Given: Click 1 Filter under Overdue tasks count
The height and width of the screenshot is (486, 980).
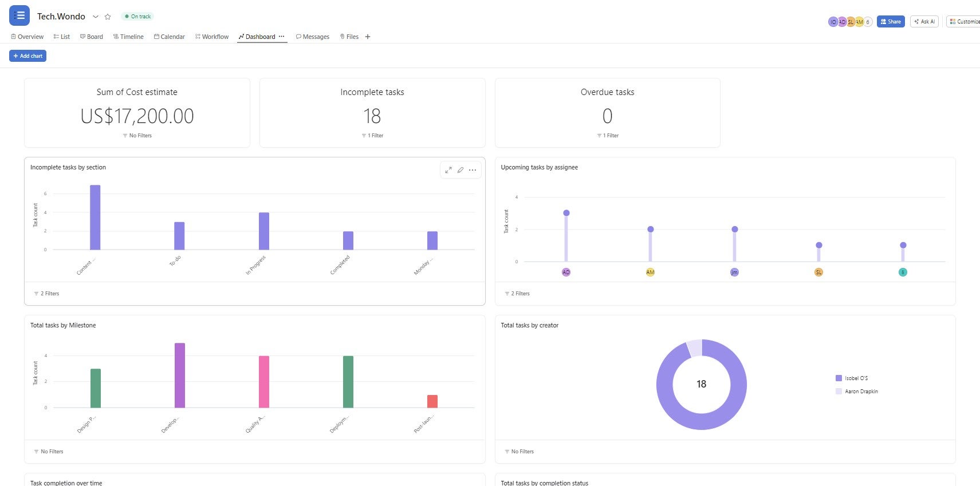Looking at the screenshot, I should (608, 136).
